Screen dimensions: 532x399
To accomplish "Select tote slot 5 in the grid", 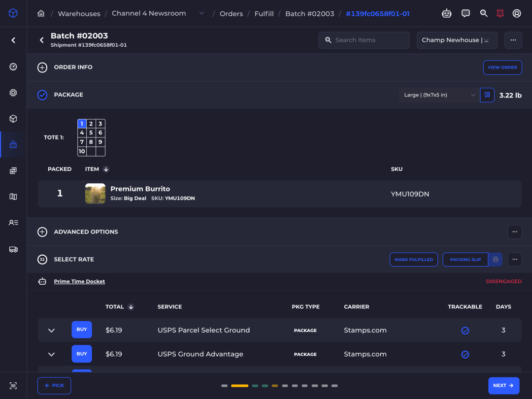I will pyautogui.click(x=91, y=133).
